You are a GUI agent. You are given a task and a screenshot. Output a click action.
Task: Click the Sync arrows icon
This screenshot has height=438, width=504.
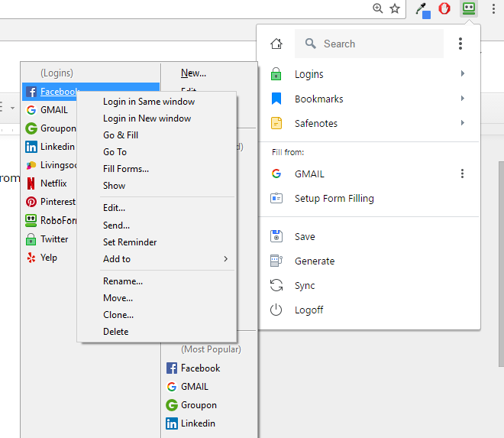click(x=276, y=285)
